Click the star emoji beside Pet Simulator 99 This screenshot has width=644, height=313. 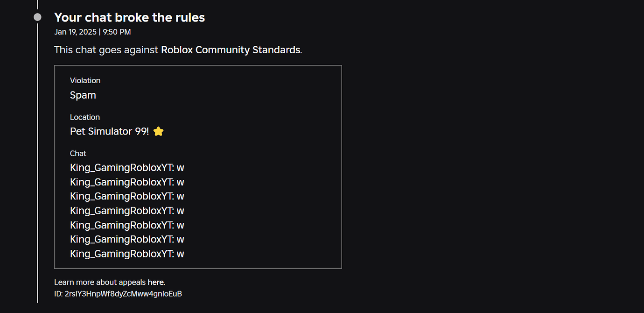point(159,131)
